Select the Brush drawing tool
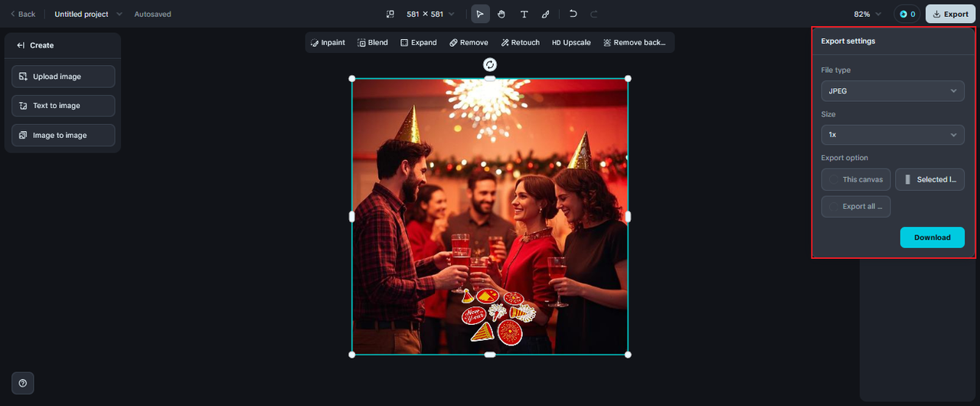Screen dimensions: 980x406 (546, 14)
